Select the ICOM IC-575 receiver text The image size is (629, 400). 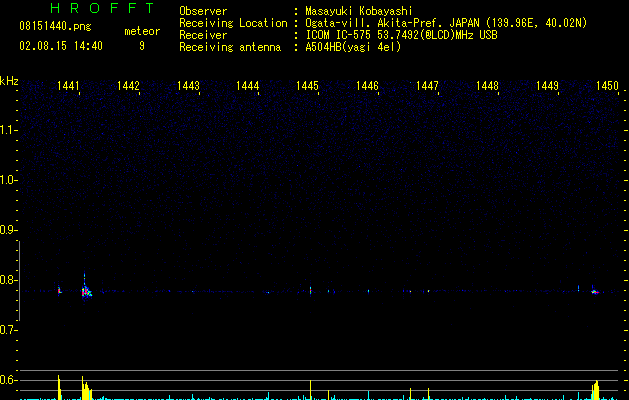pos(401,35)
